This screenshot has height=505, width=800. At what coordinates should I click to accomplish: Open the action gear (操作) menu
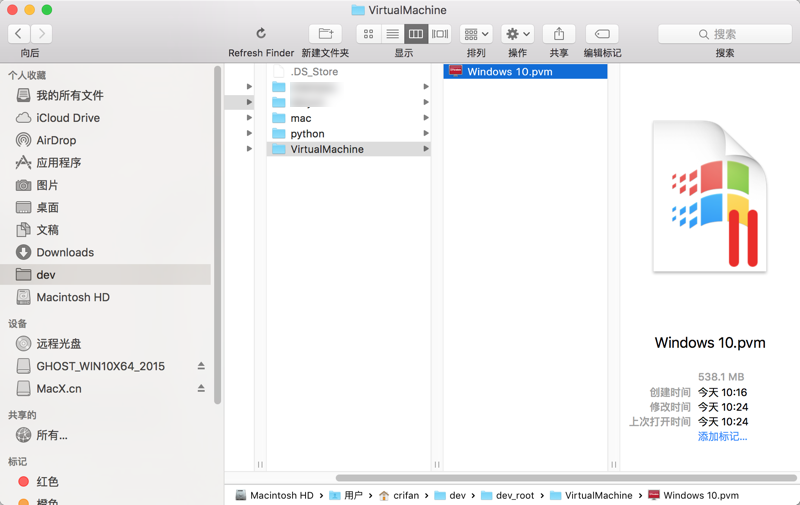point(517,34)
